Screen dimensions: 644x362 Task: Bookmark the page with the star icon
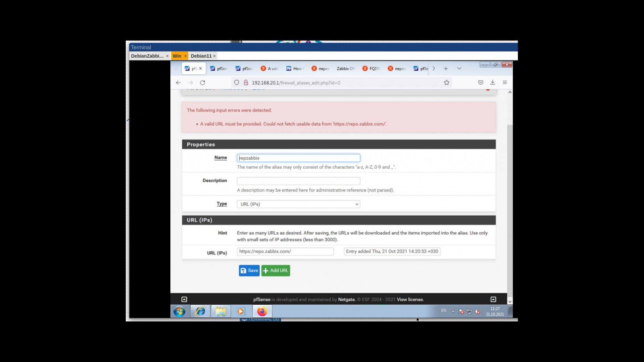pos(446,82)
